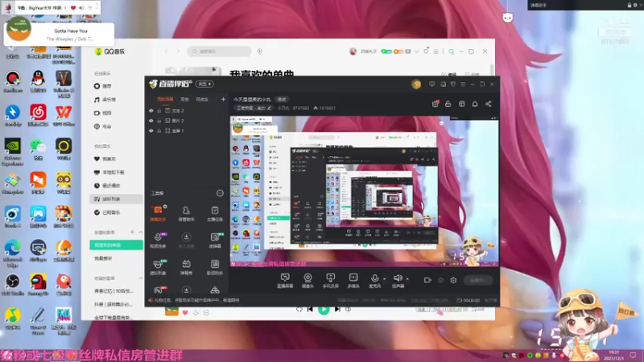Open the layout grid icon in 直播伴侣
Image resolution: width=644 pixels, height=362 pixels.
pos(461,104)
